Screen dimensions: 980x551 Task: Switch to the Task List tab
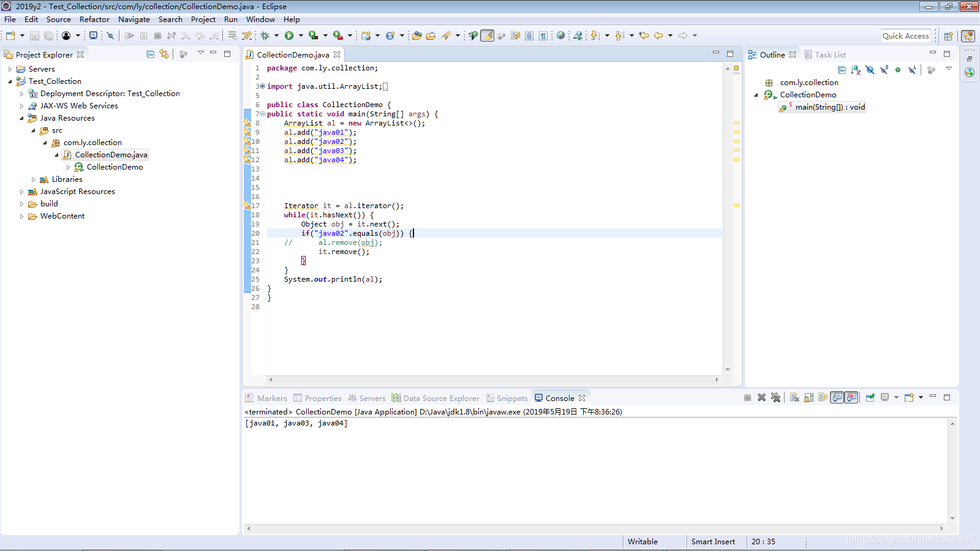(825, 54)
